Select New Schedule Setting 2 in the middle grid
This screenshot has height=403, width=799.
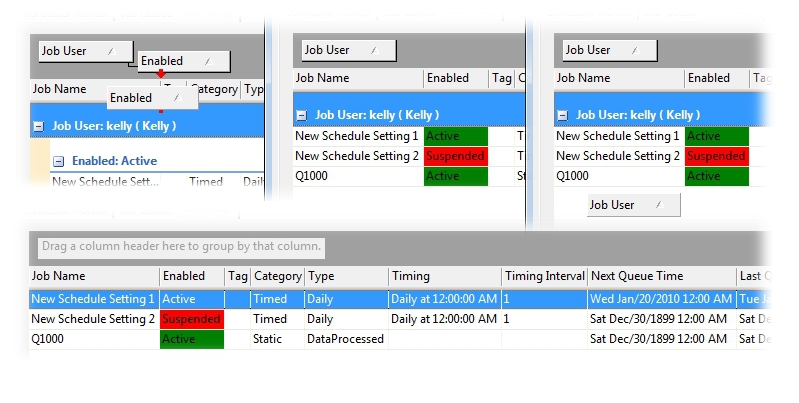point(357,156)
